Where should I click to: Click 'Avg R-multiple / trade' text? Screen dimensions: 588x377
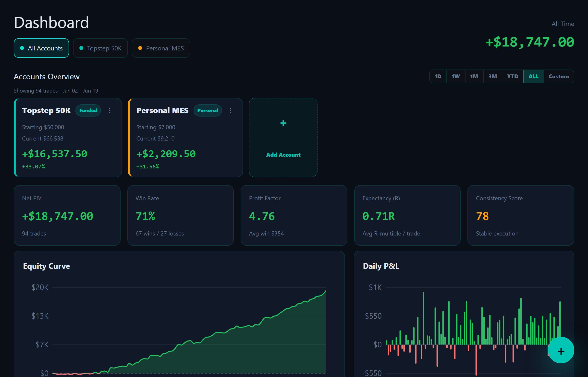391,234
